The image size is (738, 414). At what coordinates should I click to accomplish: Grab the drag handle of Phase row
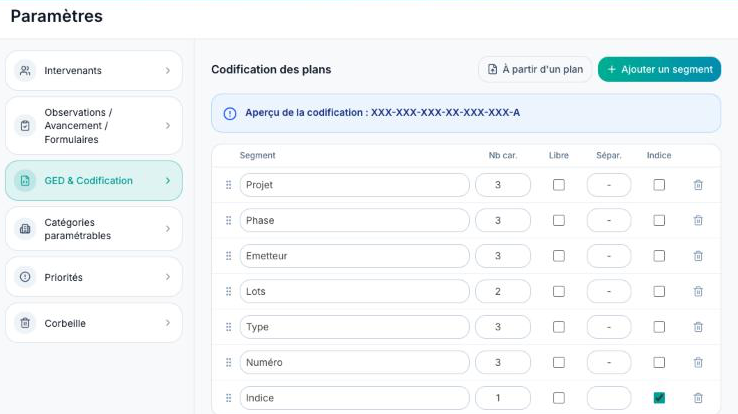tap(228, 220)
